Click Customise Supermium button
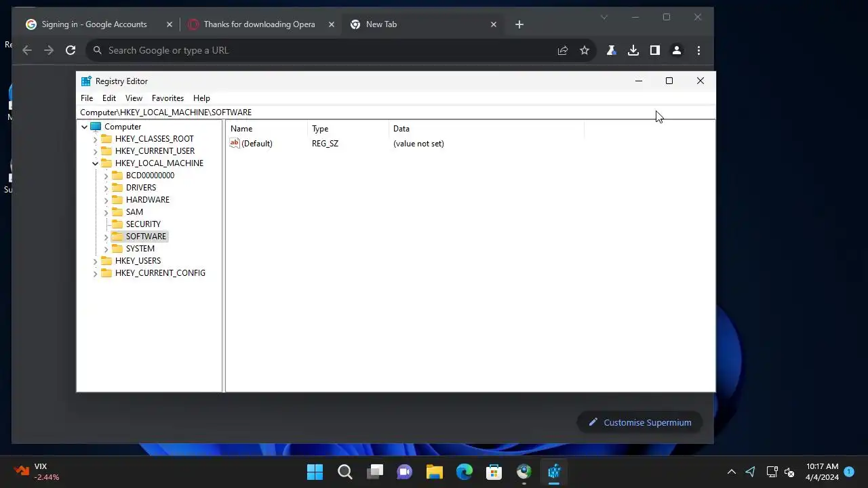 coord(639,422)
